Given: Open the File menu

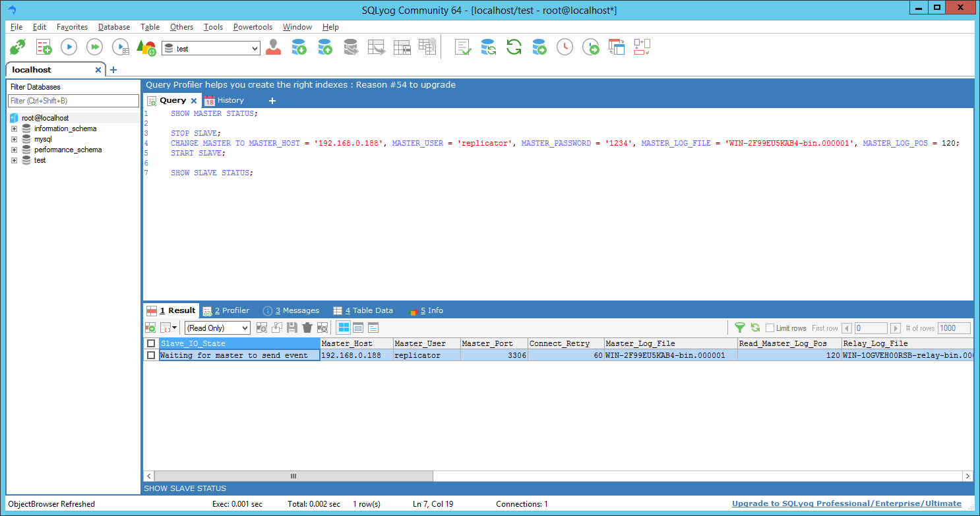Looking at the screenshot, I should tap(16, 27).
